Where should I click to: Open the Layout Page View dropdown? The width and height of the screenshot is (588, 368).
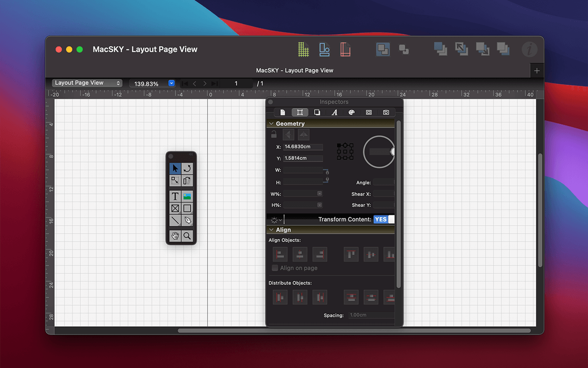click(87, 83)
